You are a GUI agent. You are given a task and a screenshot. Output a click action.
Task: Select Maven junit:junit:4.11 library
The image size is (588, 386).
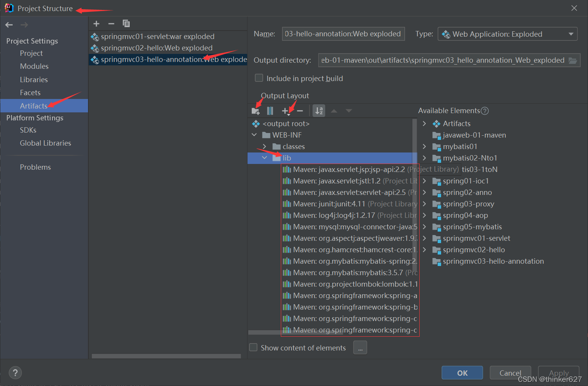click(349, 204)
